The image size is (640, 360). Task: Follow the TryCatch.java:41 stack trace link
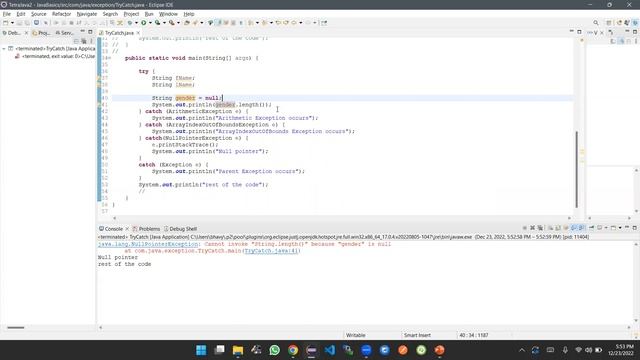[x=272, y=251]
